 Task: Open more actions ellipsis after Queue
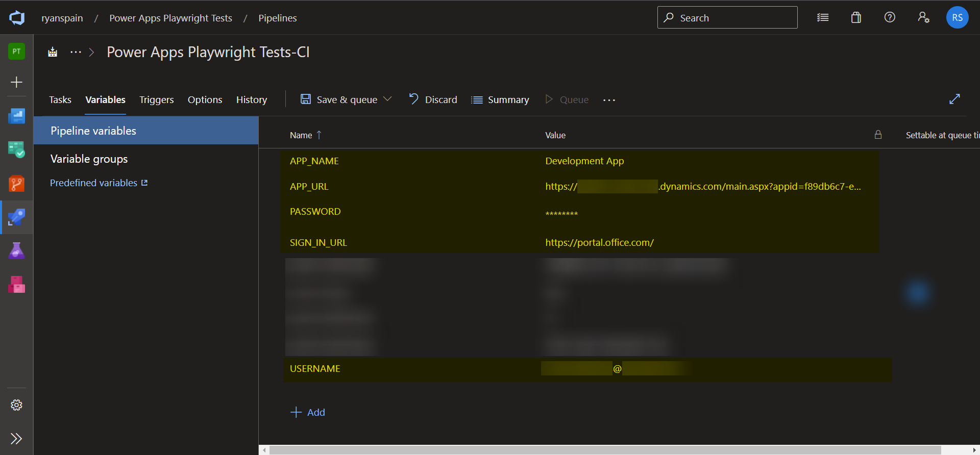[x=609, y=100]
